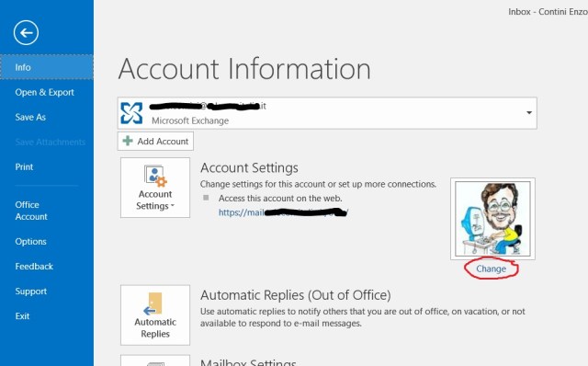Choose Save As in the sidebar
This screenshot has height=366, width=588.
pyautogui.click(x=30, y=117)
